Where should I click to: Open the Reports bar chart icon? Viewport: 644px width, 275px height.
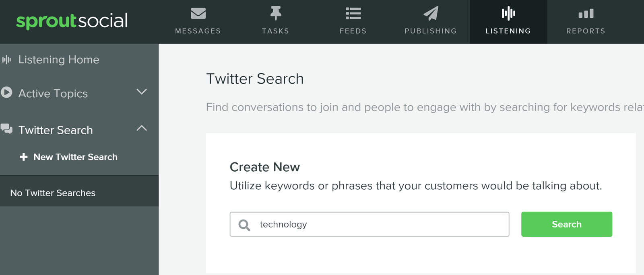[x=586, y=14]
